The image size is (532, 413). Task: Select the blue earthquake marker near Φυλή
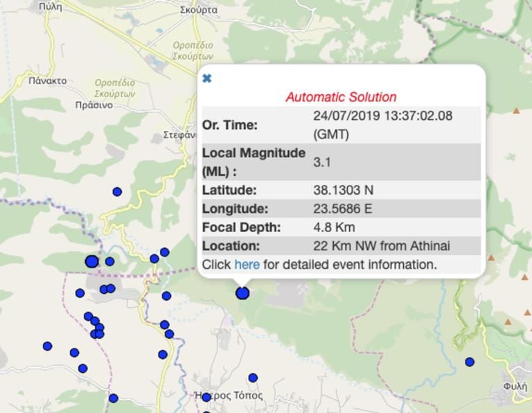(470, 362)
